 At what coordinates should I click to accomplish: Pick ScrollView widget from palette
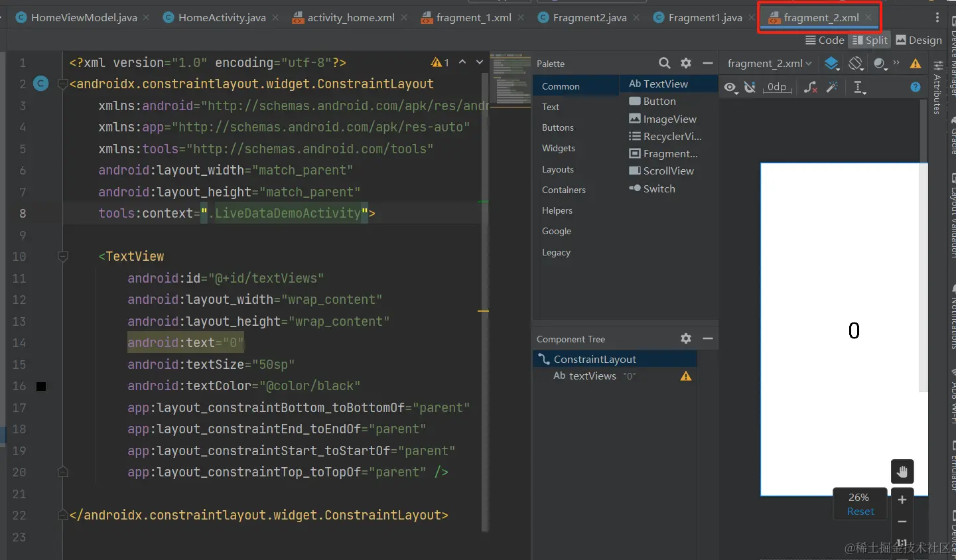[669, 171]
